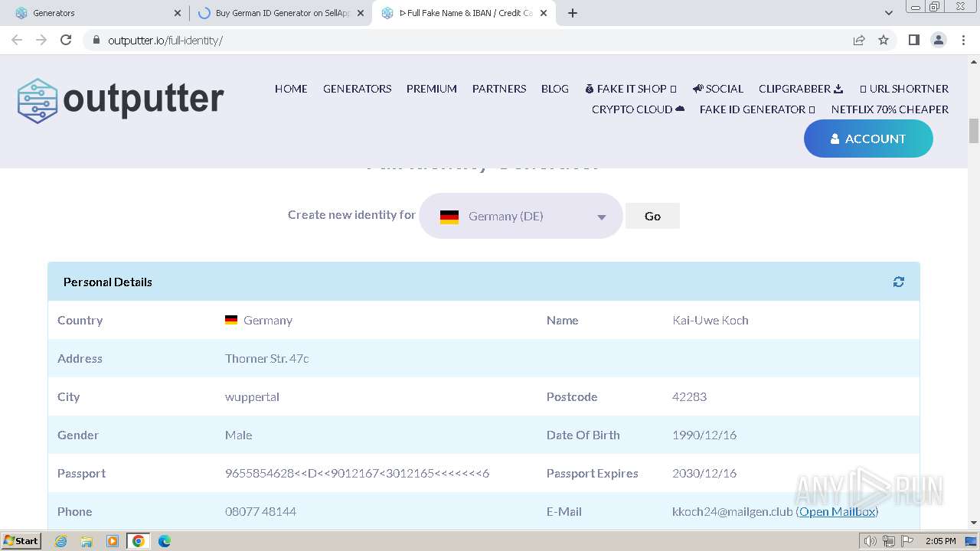Close the Generators tab
Image resolution: width=980 pixels, height=551 pixels.
[178, 13]
